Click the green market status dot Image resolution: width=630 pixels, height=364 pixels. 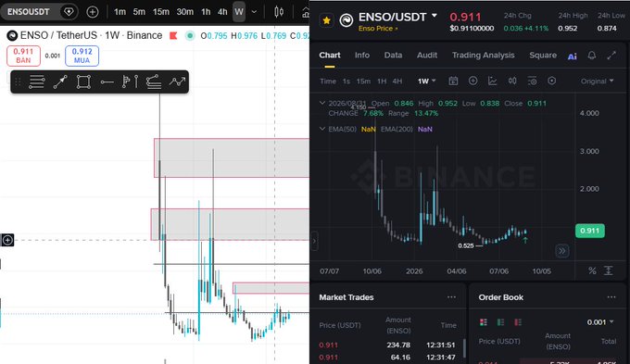[190, 36]
